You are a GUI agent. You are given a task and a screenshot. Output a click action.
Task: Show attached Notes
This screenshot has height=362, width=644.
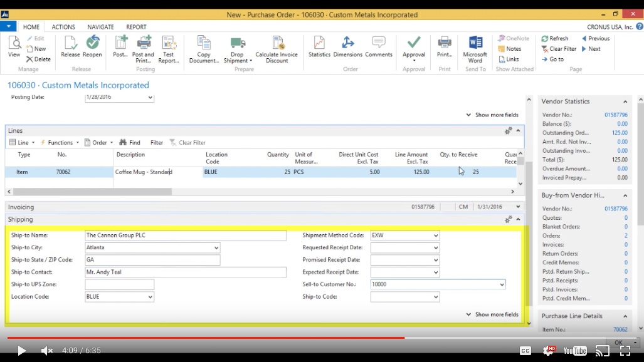(510, 49)
